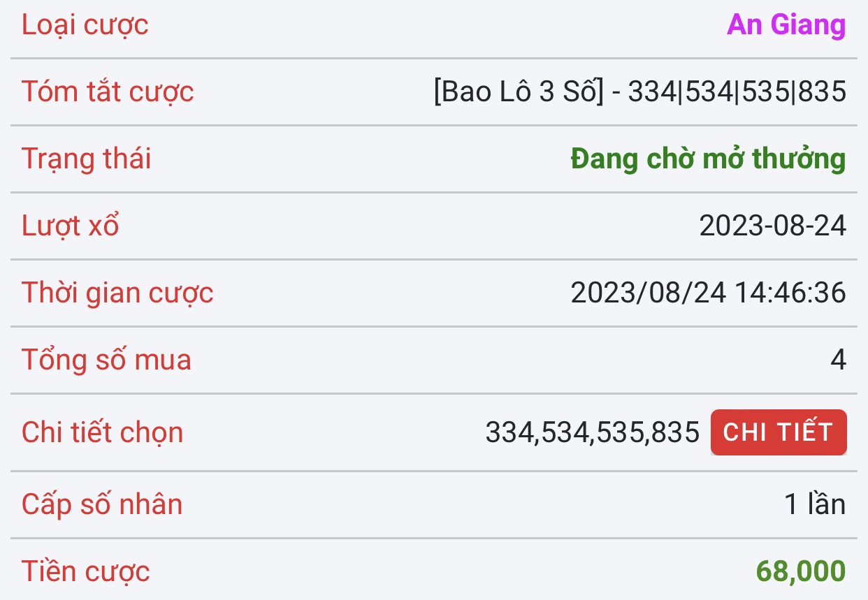The image size is (868, 600).
Task: Select the [Bao Lô 3 Số] bet type text
Action: (x=518, y=92)
